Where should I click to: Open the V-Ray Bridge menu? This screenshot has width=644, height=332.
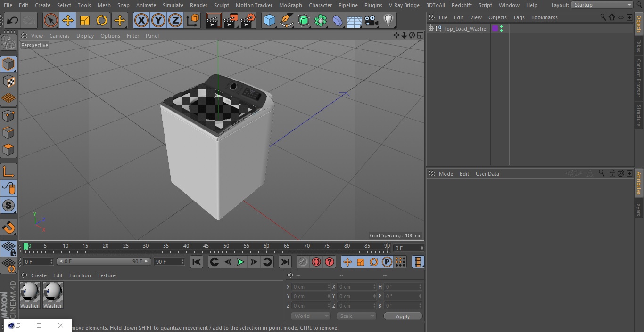pos(404,5)
